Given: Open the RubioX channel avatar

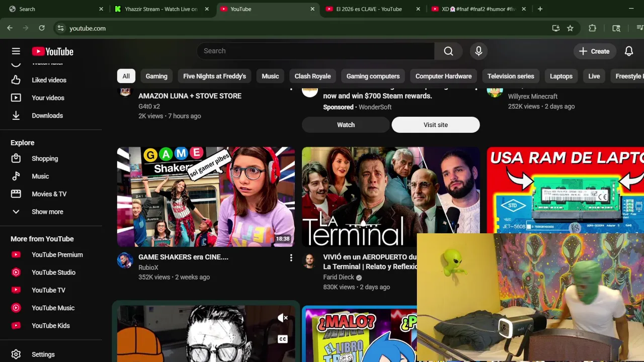Looking at the screenshot, I should pyautogui.click(x=125, y=260).
